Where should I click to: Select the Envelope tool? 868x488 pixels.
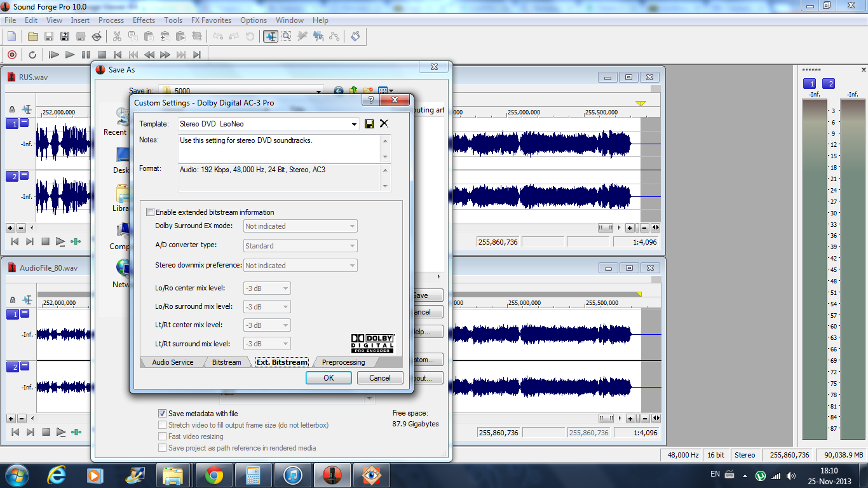tap(334, 36)
